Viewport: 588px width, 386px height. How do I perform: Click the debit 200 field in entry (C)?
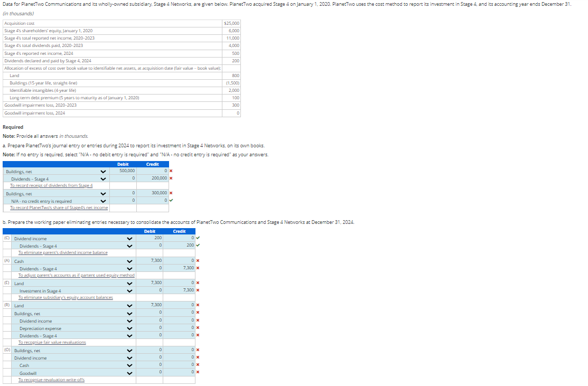pos(150,238)
